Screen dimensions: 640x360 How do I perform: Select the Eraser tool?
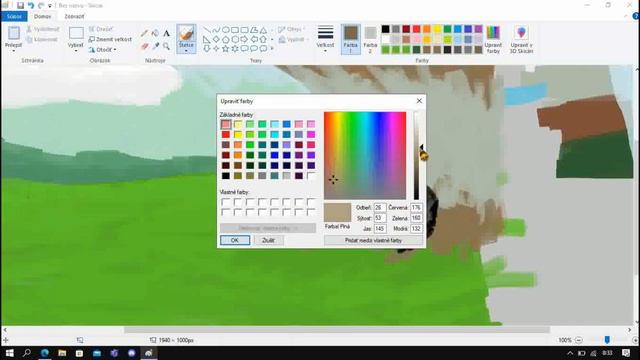pos(144,46)
